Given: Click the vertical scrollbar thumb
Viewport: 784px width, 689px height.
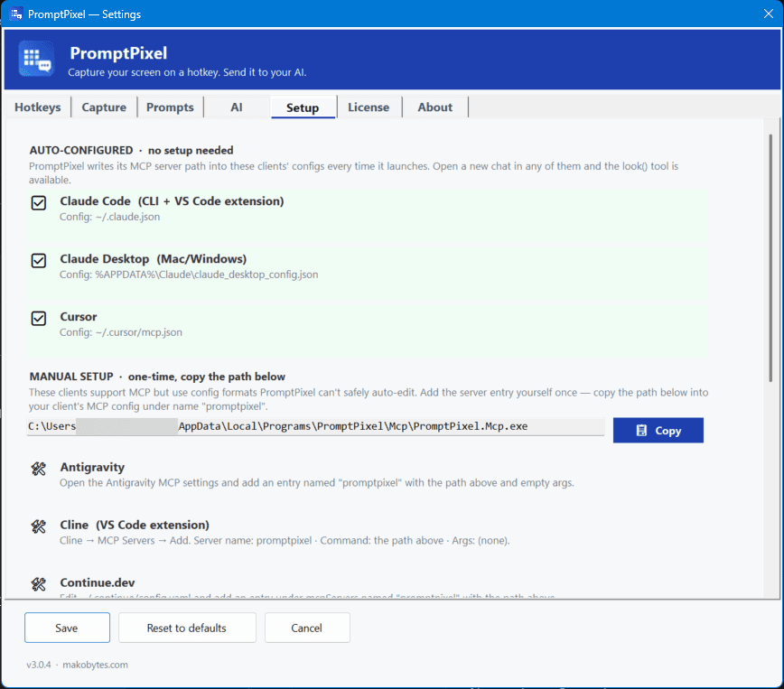Looking at the screenshot, I should 770,257.
